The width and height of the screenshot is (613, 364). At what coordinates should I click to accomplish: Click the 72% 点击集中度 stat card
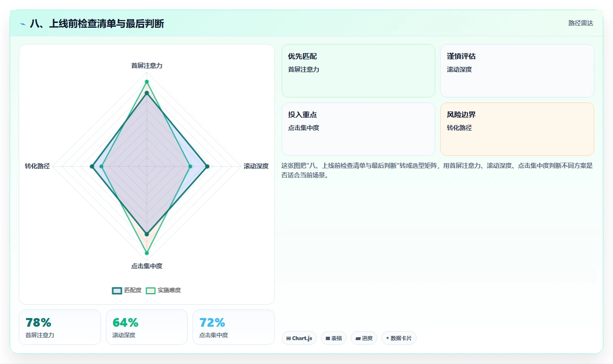coord(234,327)
